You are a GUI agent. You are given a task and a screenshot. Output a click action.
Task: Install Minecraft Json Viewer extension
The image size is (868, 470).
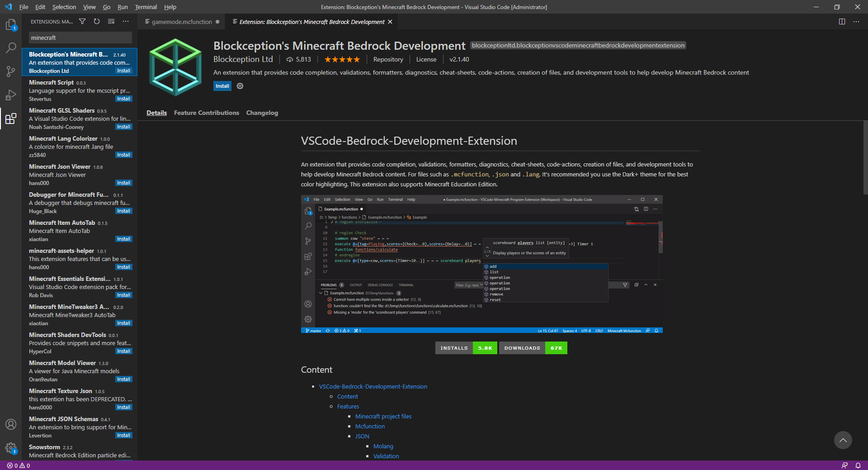(124, 183)
